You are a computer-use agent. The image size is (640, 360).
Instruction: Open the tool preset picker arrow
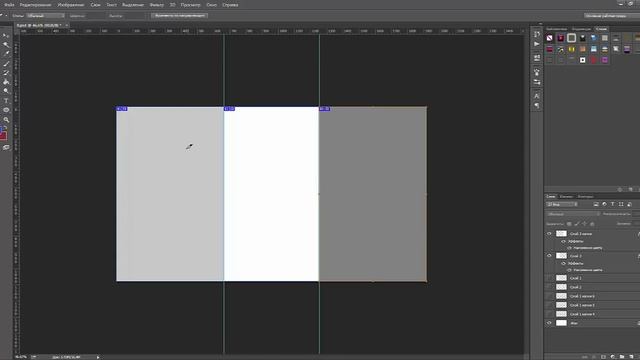[6, 16]
